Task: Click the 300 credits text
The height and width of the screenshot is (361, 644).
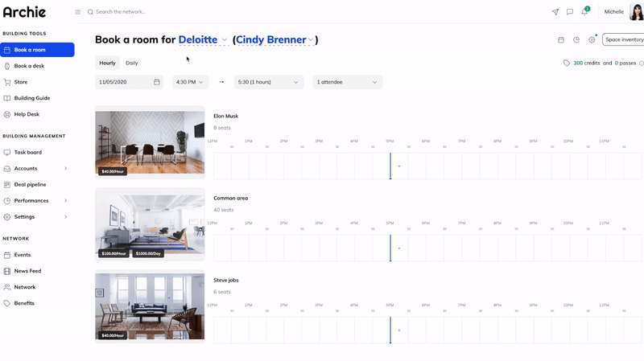Action: click(587, 64)
